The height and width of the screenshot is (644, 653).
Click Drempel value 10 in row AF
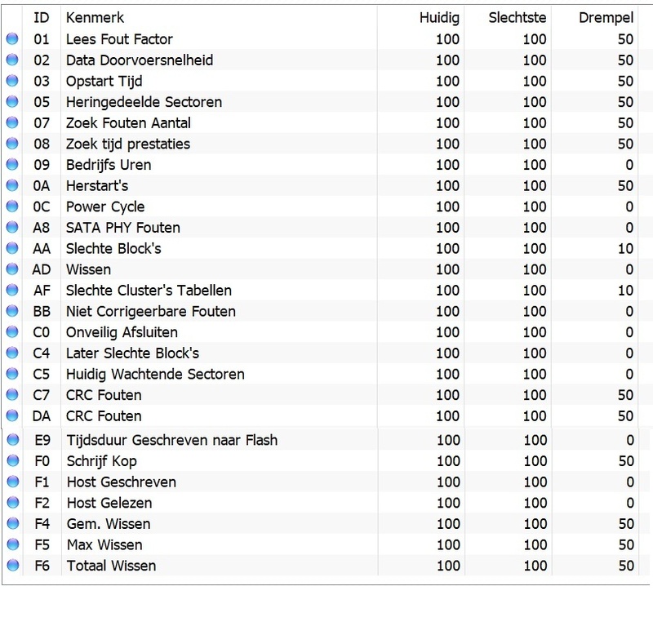[625, 291]
